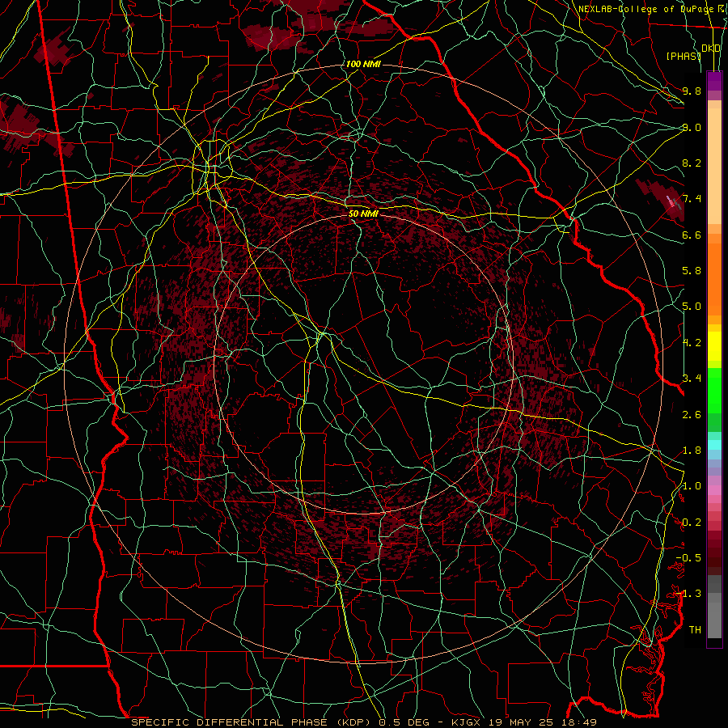Click the "9.8" legend value
This screenshot has height=728, width=728.
tap(692, 91)
